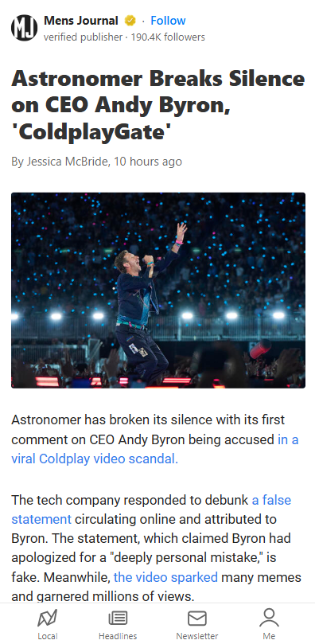The image size is (315, 644).
Task: Open the 'in a viral Coldplay video scandal' link
Action: [155, 449]
